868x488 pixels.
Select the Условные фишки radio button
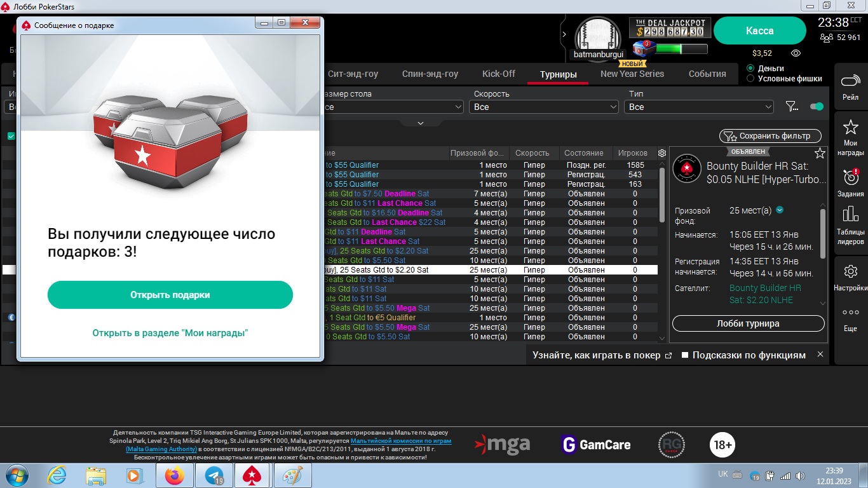(750, 79)
